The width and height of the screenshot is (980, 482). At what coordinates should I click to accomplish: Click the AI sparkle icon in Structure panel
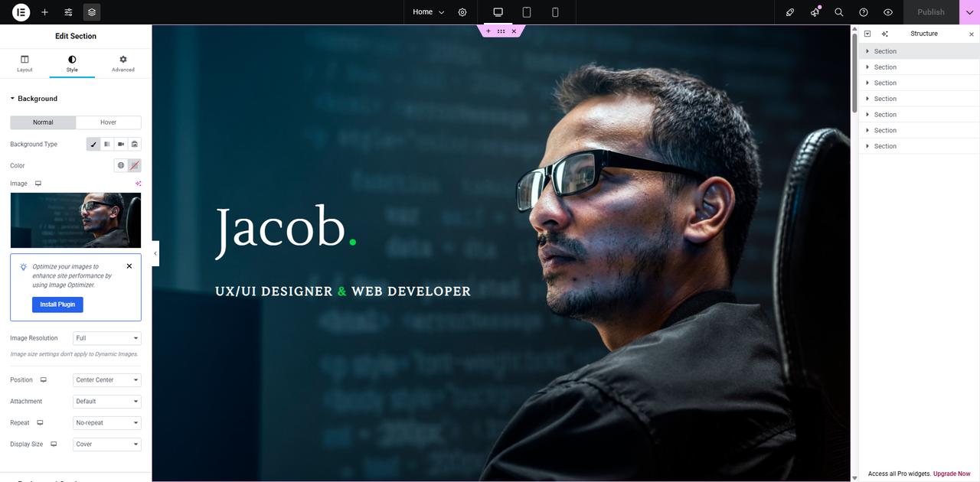(885, 34)
